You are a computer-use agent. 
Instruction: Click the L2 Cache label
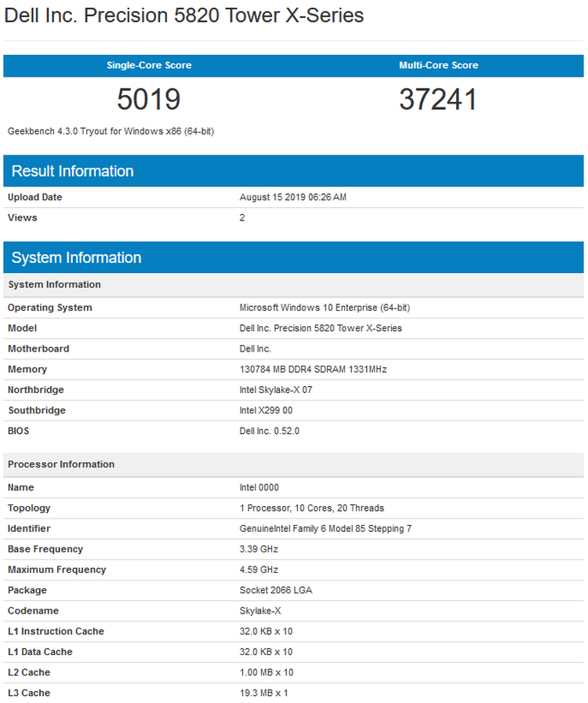[29, 672]
